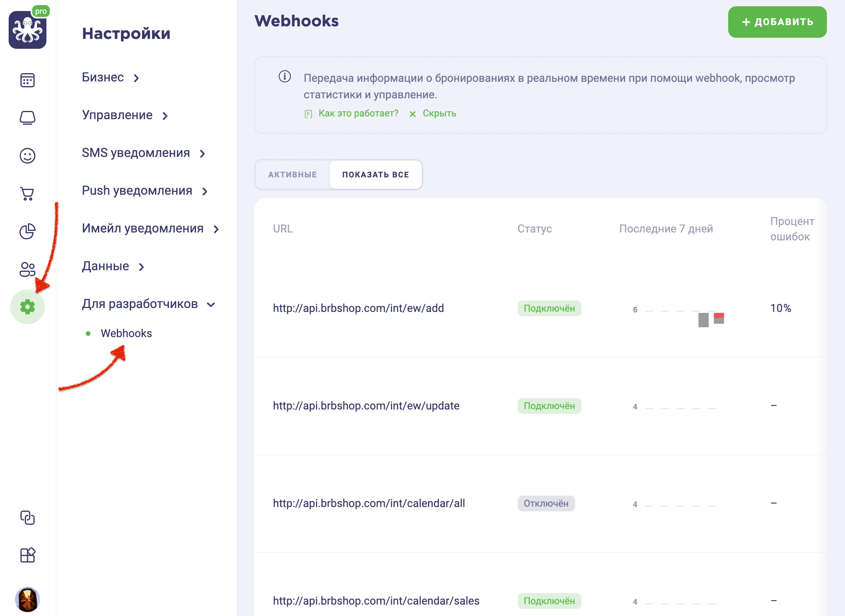
Task: Click the info circle icon in banner
Action: [x=285, y=76]
